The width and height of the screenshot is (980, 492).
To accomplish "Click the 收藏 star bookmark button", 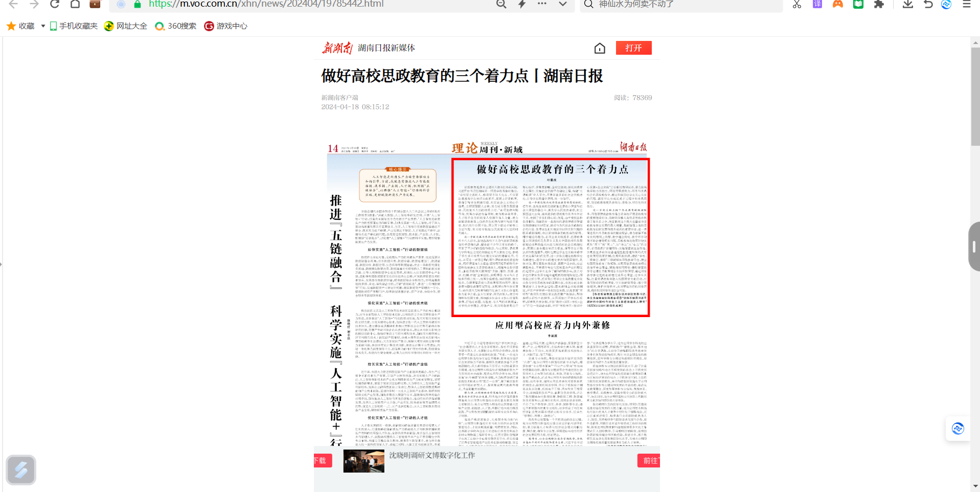I will 20,26.
